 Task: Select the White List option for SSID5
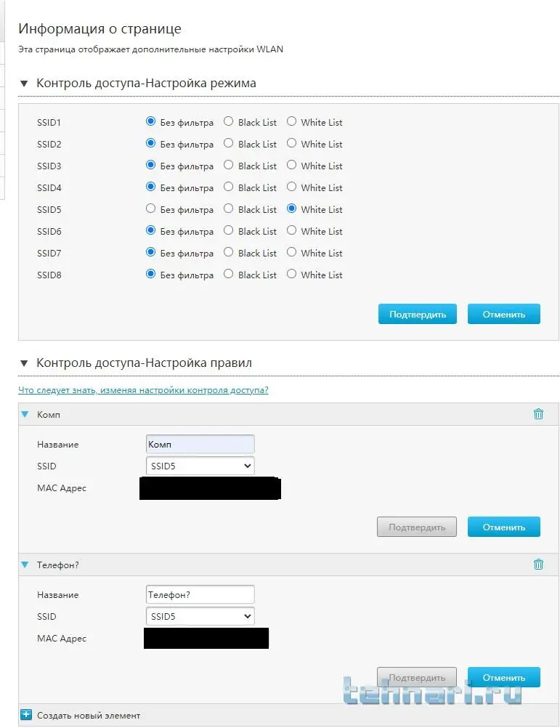click(x=291, y=209)
